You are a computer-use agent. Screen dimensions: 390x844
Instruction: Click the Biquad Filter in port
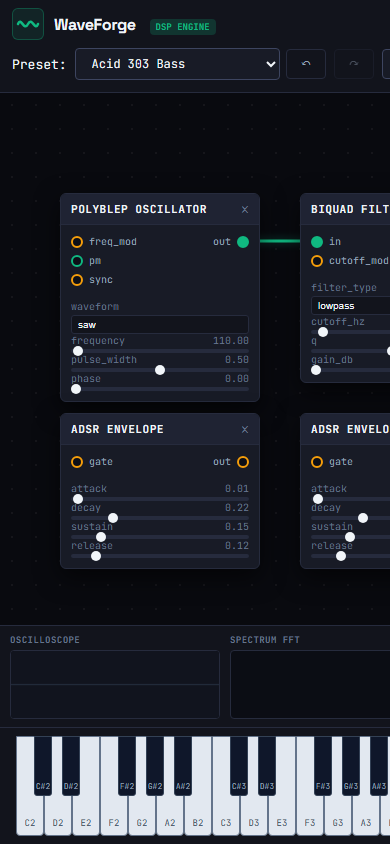[317, 242]
